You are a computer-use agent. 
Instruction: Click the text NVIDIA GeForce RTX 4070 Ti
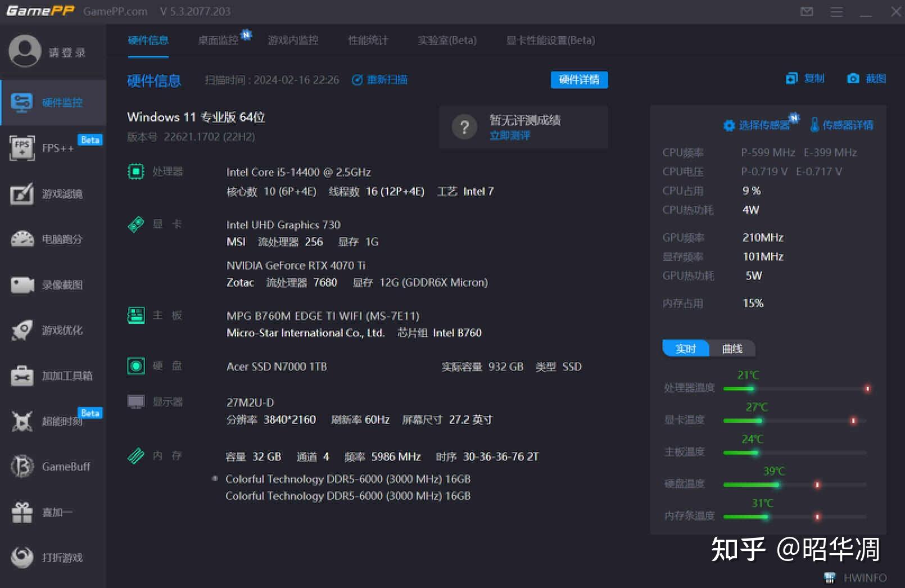coord(296,265)
